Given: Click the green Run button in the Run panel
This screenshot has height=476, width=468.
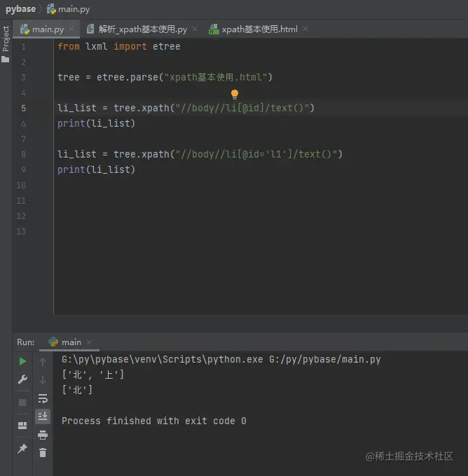Looking at the screenshot, I should [22, 361].
